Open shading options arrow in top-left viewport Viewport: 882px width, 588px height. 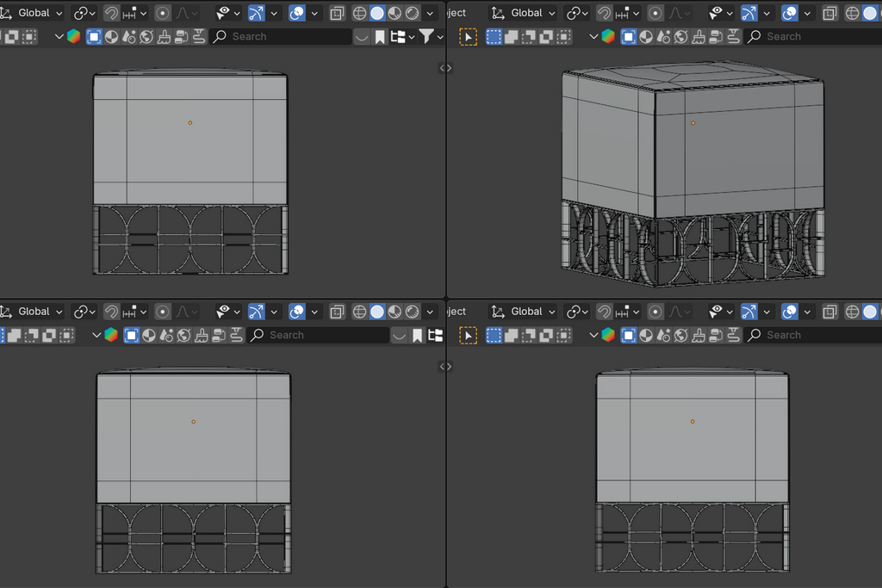[430, 13]
